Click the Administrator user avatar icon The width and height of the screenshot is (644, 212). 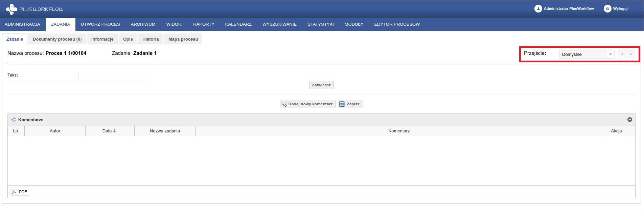pos(538,9)
